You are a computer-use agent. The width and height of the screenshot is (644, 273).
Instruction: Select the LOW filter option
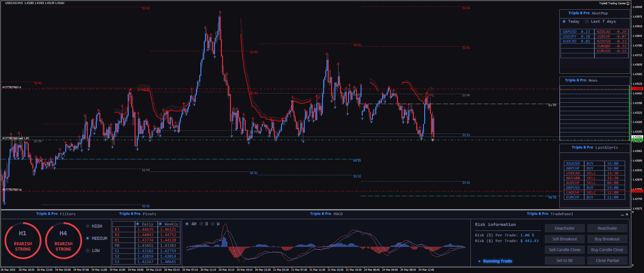[x=88, y=251]
